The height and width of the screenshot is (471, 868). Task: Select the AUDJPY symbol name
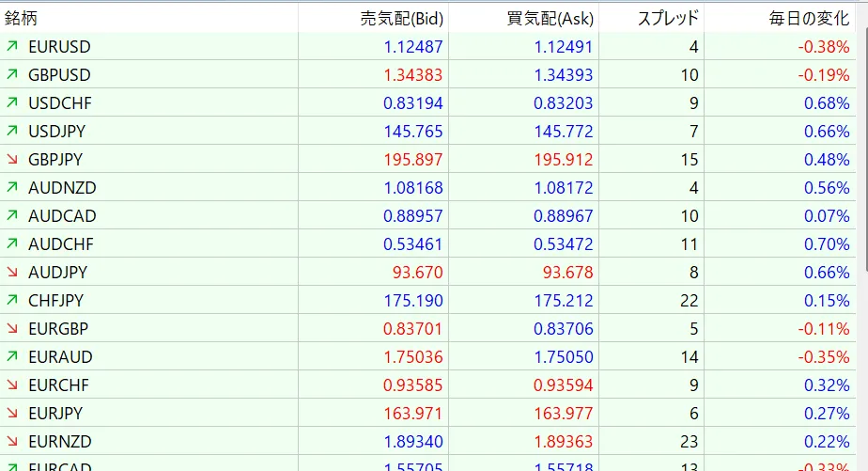coord(57,272)
